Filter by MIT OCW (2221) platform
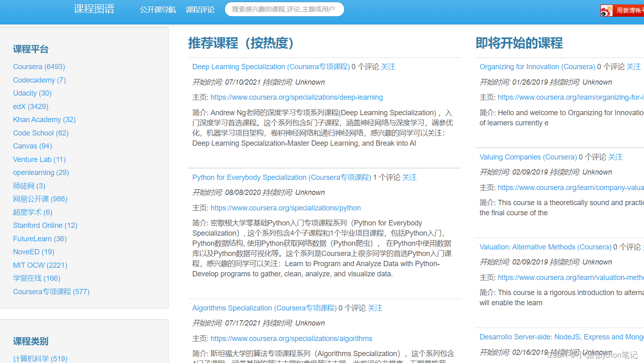Image resolution: width=644 pixels, height=363 pixels. pyautogui.click(x=40, y=265)
